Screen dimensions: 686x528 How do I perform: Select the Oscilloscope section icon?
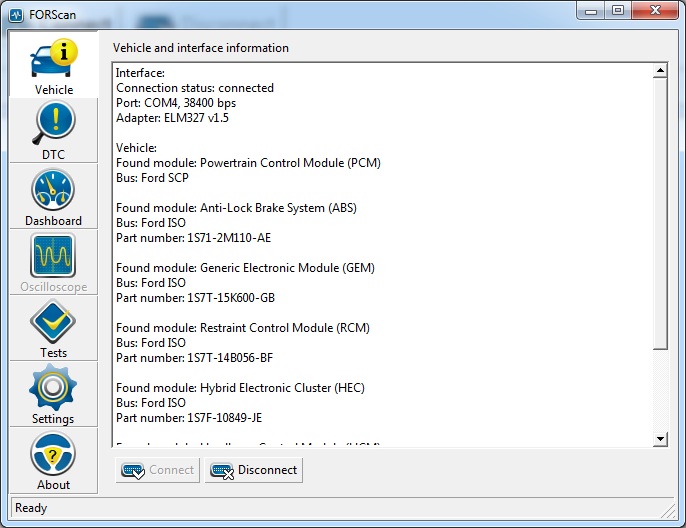(x=53, y=262)
